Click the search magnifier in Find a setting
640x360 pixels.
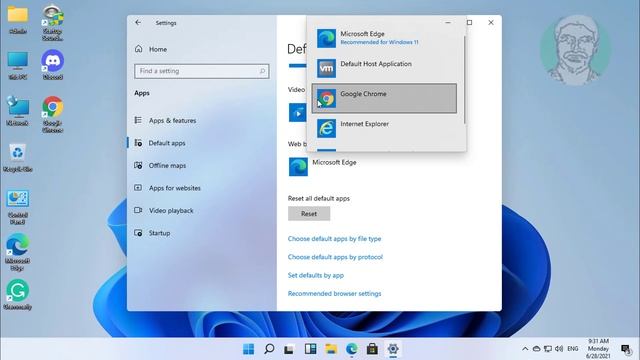(262, 71)
